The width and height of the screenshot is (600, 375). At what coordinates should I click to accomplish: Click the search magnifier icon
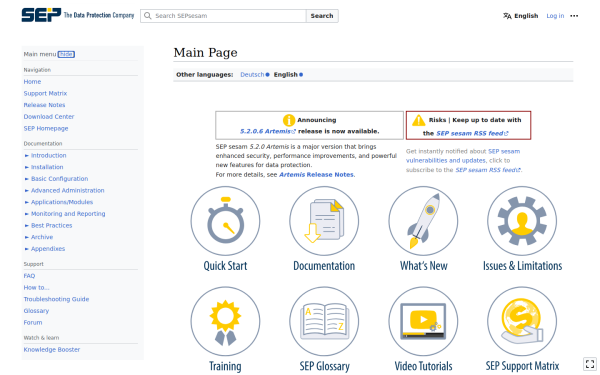tap(147, 16)
